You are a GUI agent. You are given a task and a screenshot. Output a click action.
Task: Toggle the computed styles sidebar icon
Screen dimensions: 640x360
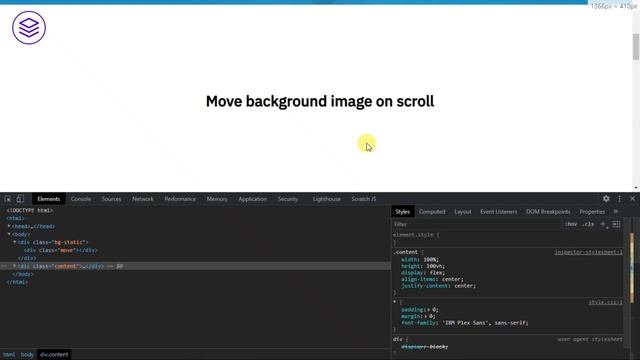pyautogui.click(x=616, y=224)
